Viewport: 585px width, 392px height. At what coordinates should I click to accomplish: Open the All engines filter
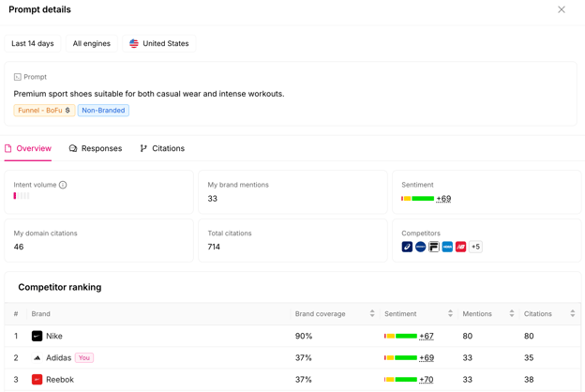[92, 44]
